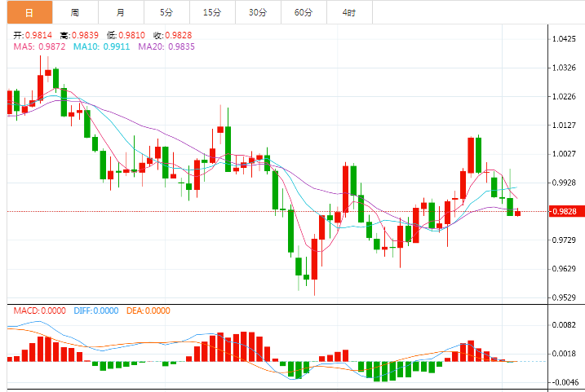Viewport: 585px width, 392px height.
Task: Switch to the 月 monthly tab
Action: (121, 12)
